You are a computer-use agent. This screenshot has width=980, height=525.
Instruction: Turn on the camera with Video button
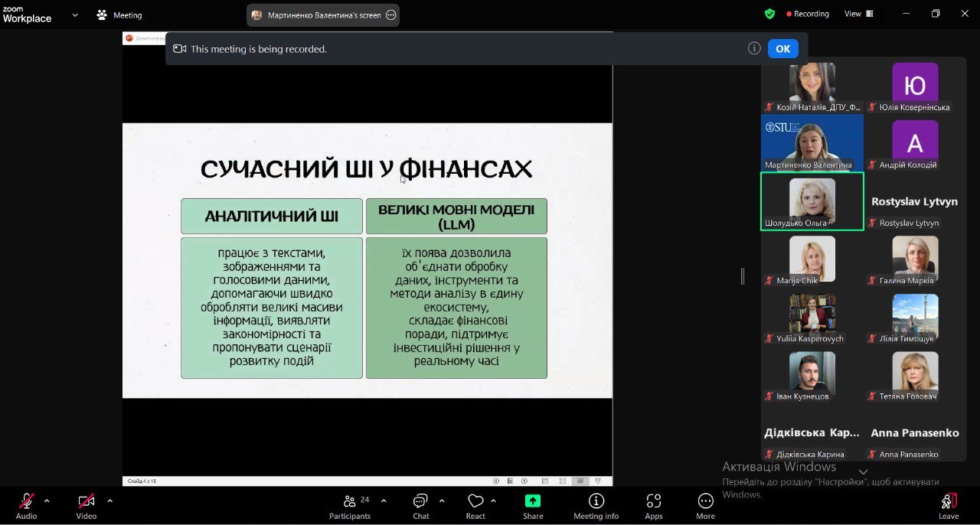tap(87, 506)
